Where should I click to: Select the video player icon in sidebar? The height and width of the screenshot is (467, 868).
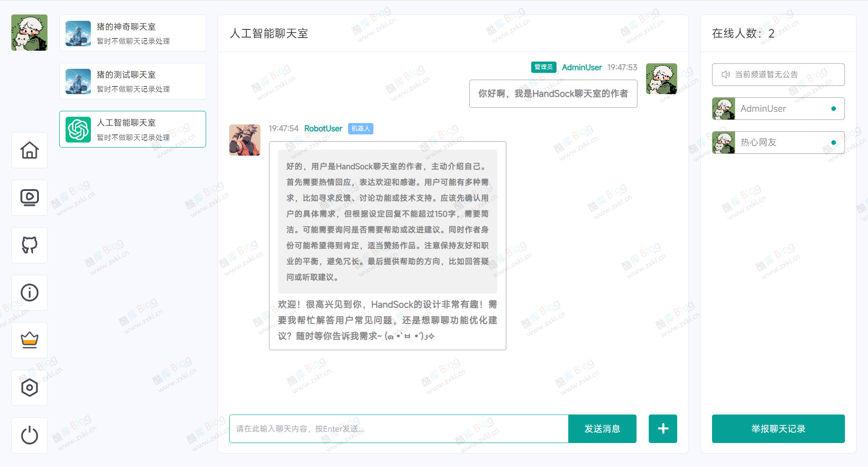[x=29, y=197]
